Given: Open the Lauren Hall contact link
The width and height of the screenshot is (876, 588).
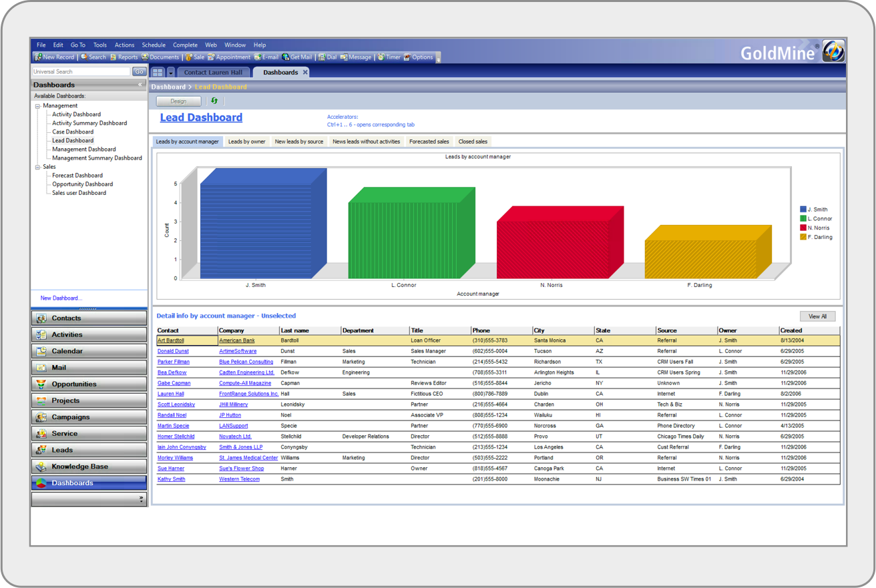Looking at the screenshot, I should click(171, 394).
